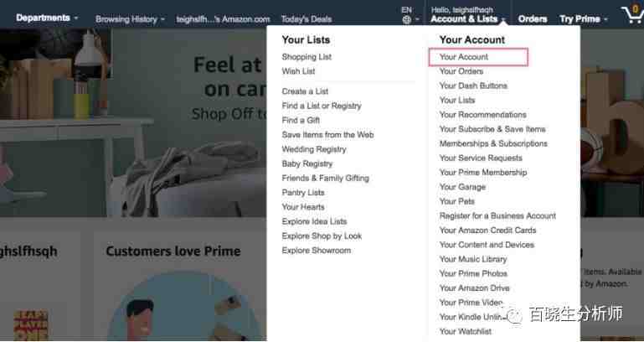Open Orders in the top navigation

click(533, 19)
